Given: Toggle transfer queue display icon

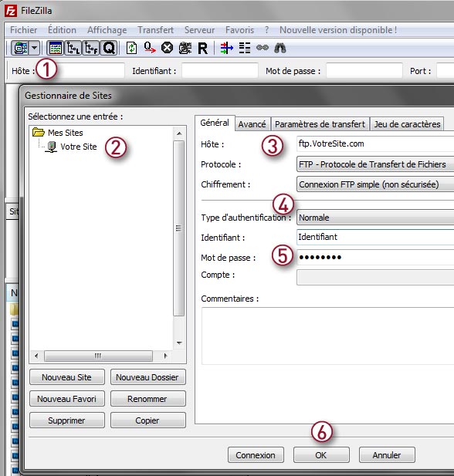Looking at the screenshot, I should click(x=109, y=48).
